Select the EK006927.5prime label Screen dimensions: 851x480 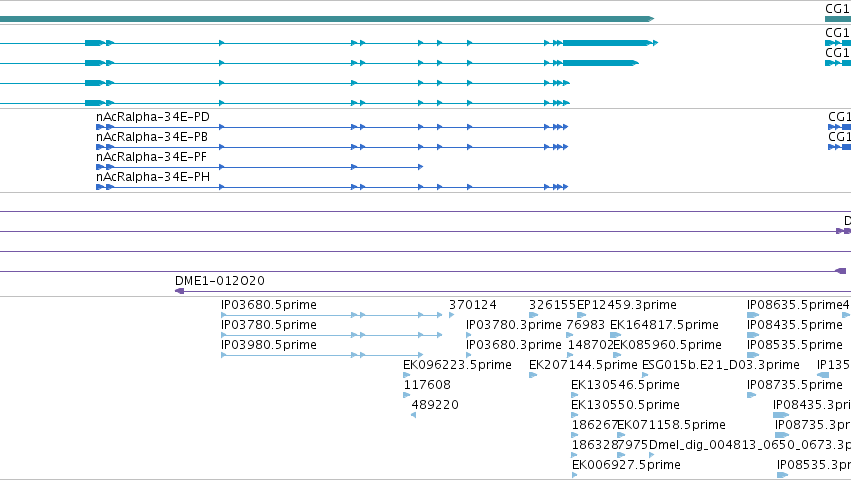tap(626, 465)
